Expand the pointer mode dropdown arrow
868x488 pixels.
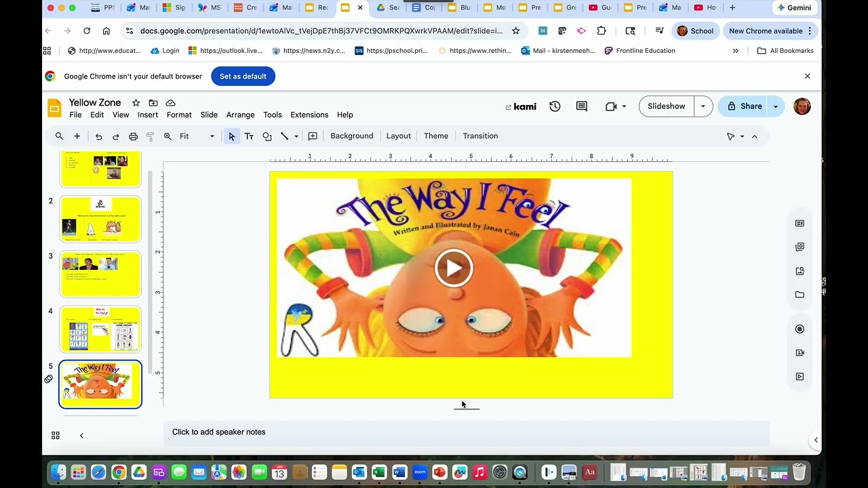[742, 136]
